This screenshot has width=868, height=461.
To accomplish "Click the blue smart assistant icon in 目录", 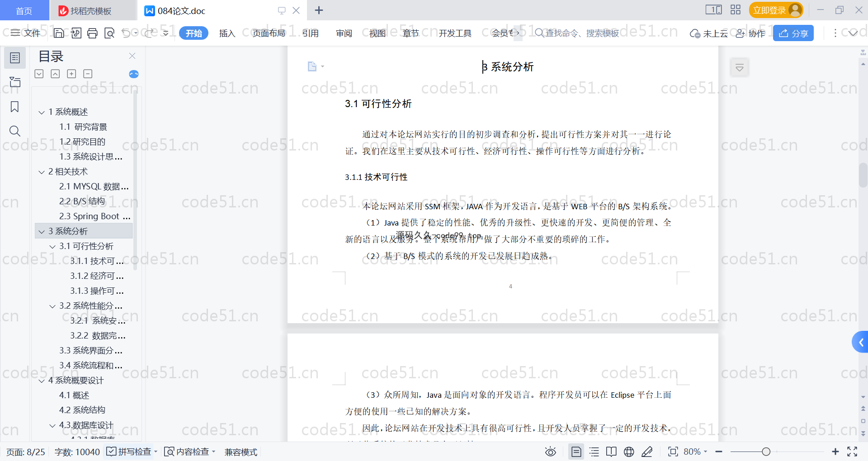I will 134,74.
